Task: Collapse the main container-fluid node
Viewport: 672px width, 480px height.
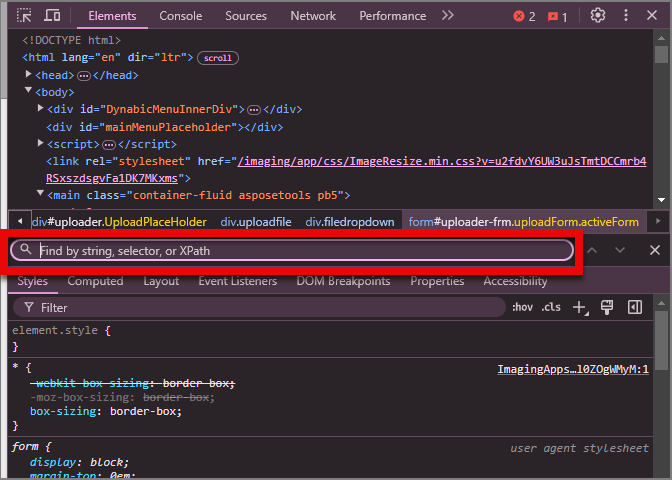Action: 40,194
